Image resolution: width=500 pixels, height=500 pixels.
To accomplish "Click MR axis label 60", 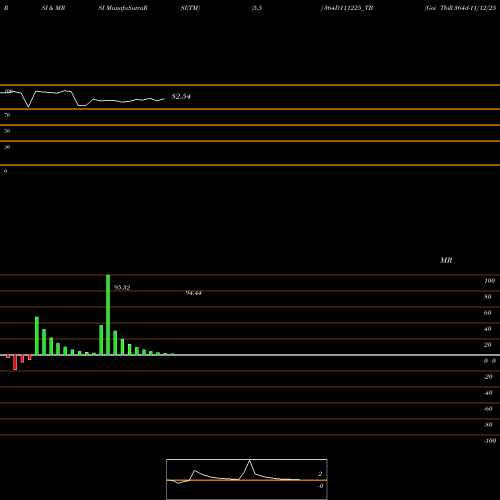I will pyautogui.click(x=488, y=313).
